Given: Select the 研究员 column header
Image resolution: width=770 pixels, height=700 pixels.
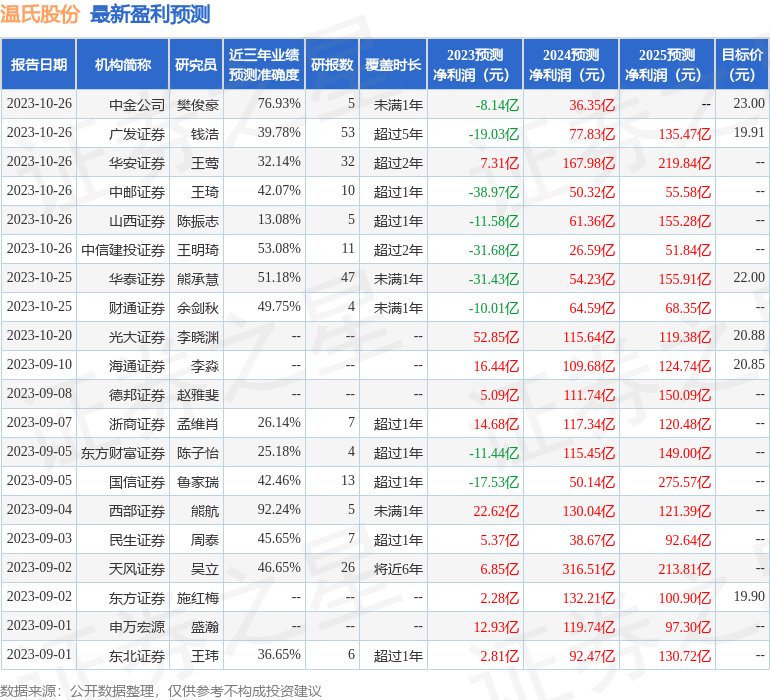Looking at the screenshot, I should click(196, 64).
